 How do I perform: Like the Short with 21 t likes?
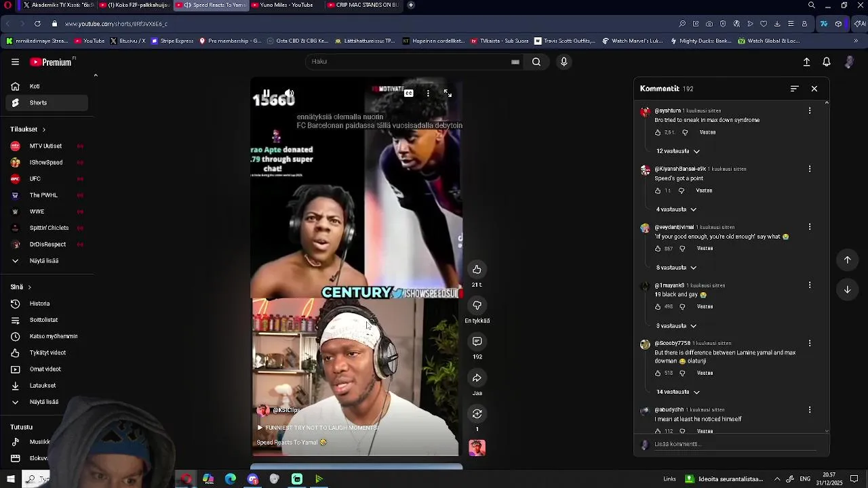tap(477, 270)
